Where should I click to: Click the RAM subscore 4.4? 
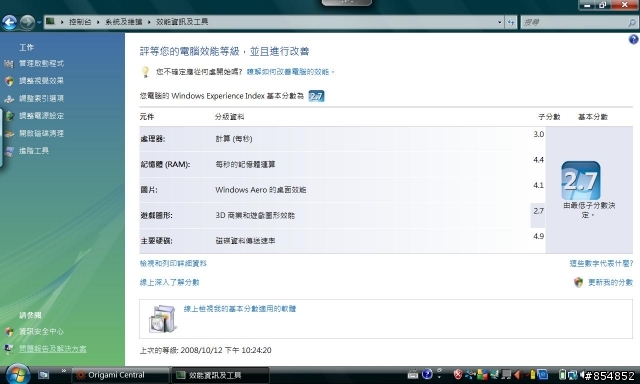538,160
